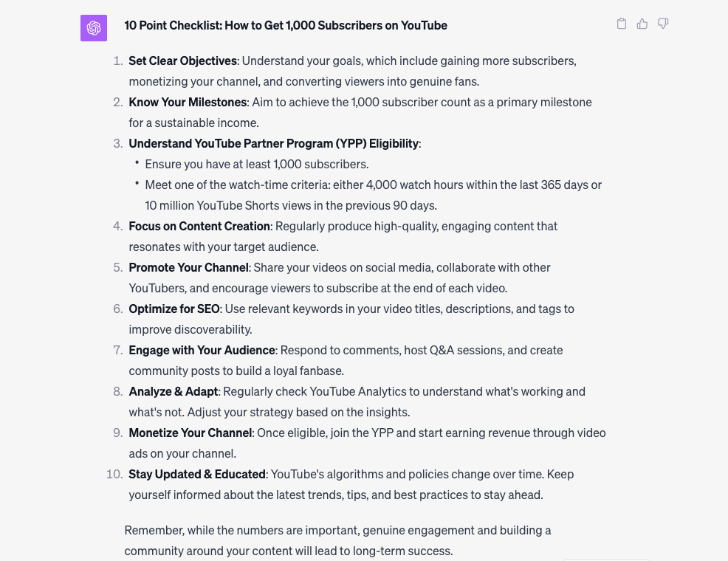Click the Promote Your Channel heading
The width and height of the screenshot is (728, 561).
[x=188, y=267]
